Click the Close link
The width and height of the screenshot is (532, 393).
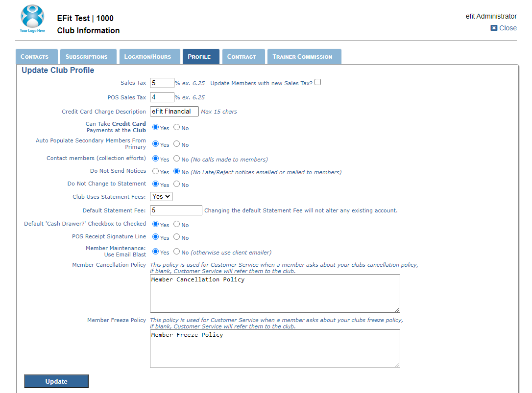508,28
